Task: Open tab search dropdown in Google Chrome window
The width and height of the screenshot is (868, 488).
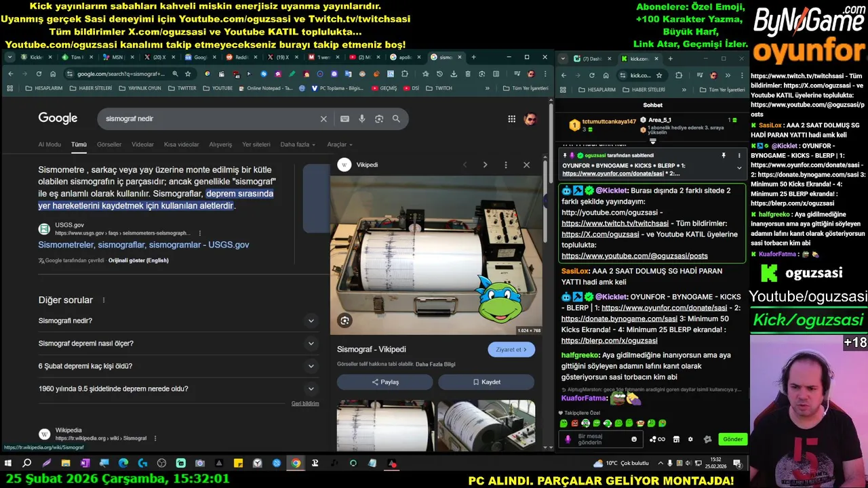Action: (x=9, y=57)
